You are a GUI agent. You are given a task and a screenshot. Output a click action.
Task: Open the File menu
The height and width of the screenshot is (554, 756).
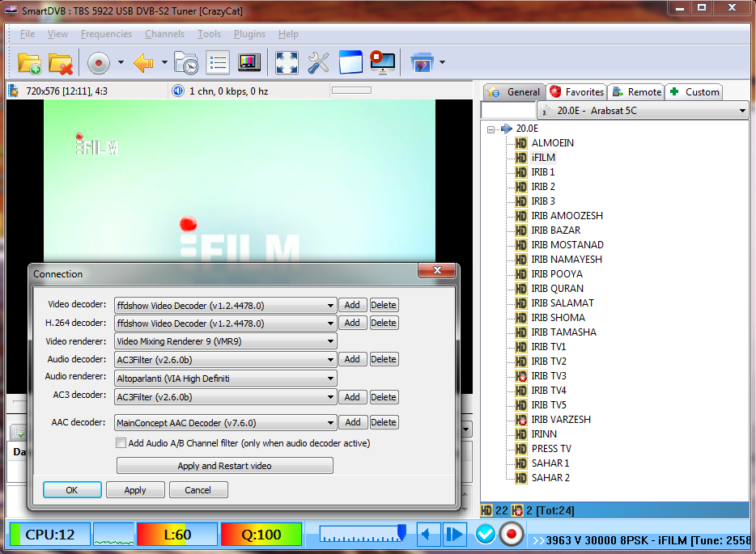point(27,34)
